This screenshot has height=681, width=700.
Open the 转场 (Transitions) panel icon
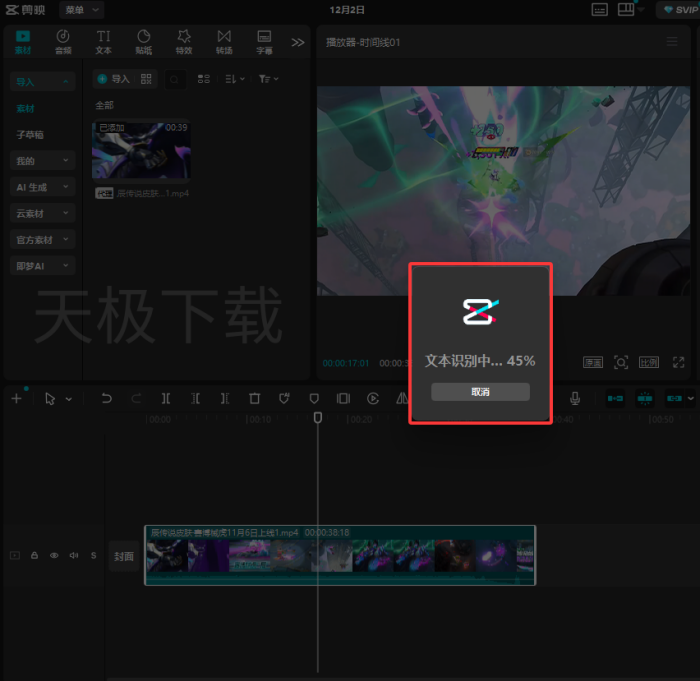pos(224,41)
